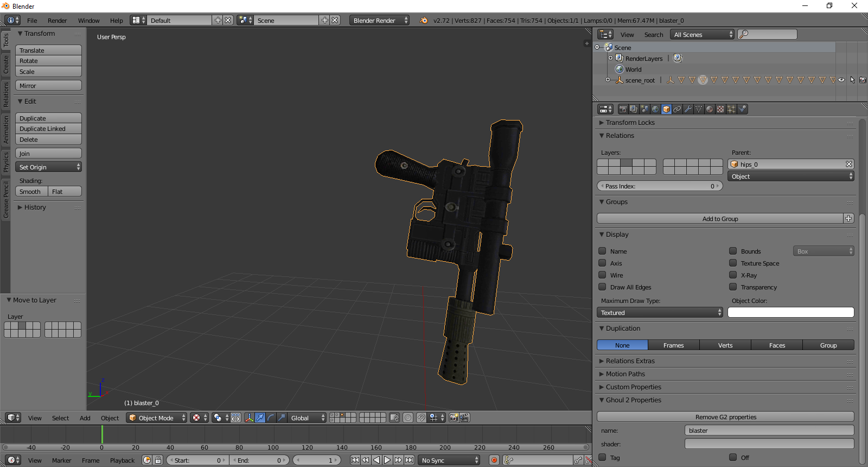Open the All Scenes outliner dropdown
Image resolution: width=868 pixels, height=467 pixels.
[702, 34]
